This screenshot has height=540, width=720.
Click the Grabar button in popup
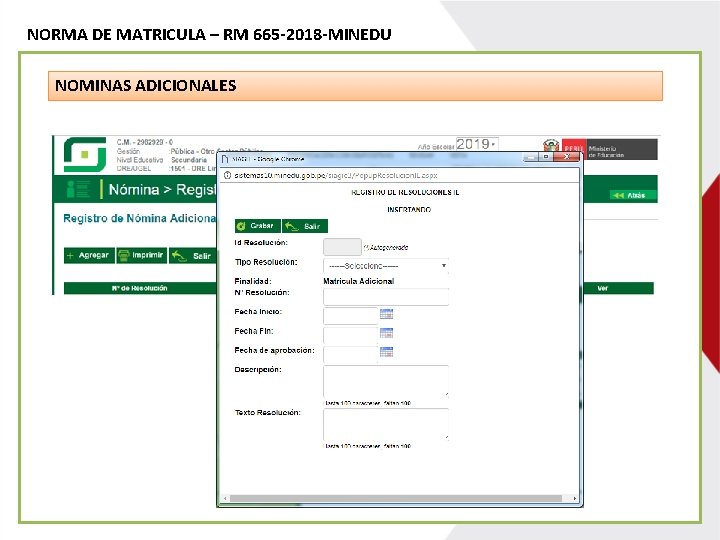point(258,226)
